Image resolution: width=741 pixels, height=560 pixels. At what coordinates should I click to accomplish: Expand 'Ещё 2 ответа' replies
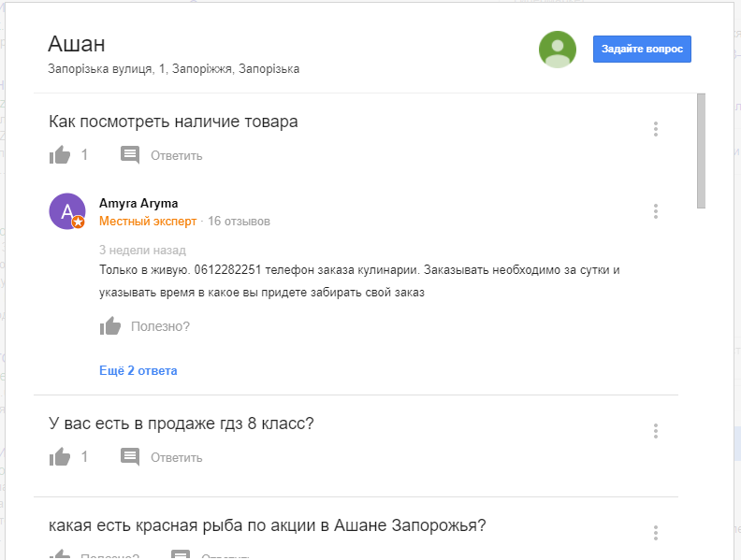coord(138,370)
